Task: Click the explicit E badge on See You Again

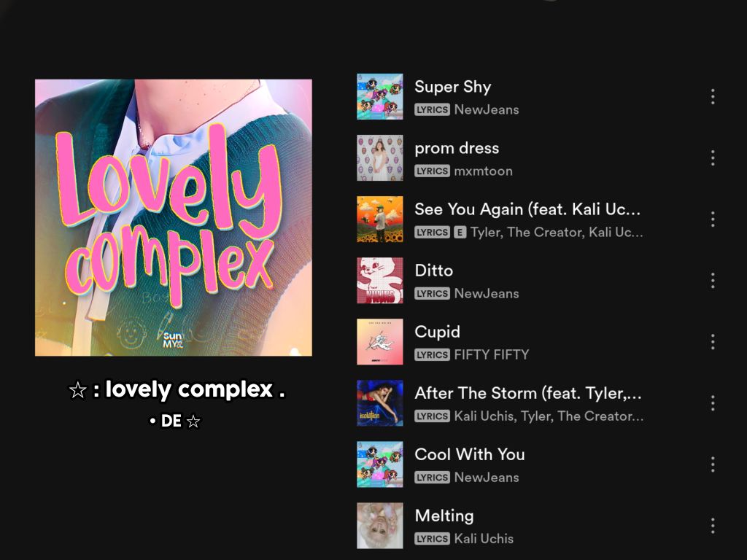Action: click(x=460, y=233)
